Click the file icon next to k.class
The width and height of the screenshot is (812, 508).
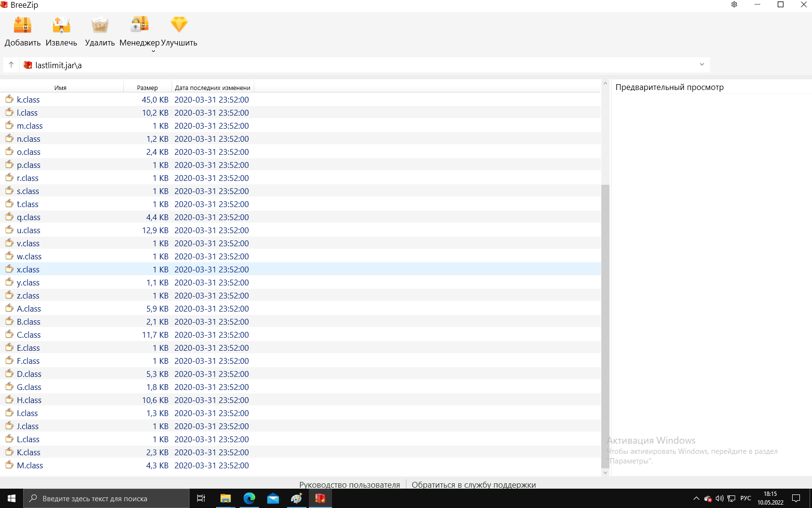[x=9, y=99]
